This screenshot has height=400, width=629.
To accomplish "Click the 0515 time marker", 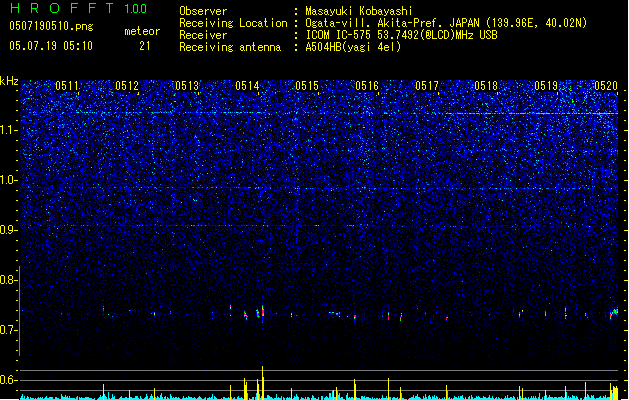I will tap(307, 86).
